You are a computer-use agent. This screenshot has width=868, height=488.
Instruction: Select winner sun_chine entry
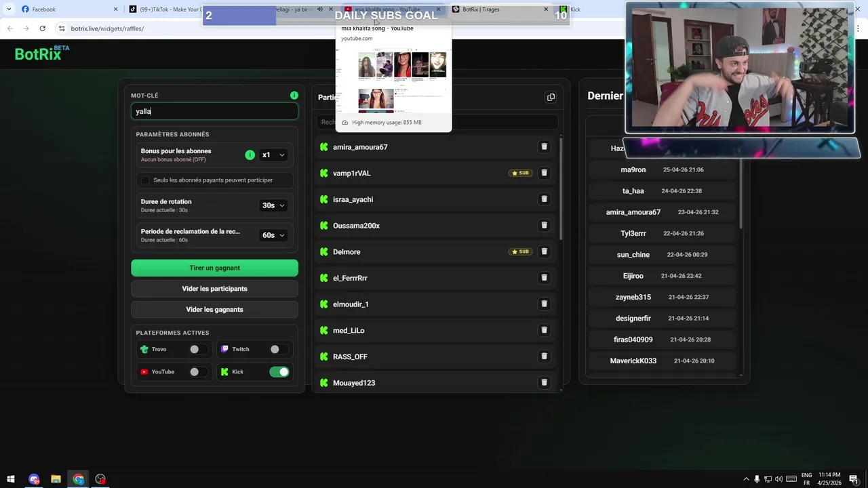663,255
